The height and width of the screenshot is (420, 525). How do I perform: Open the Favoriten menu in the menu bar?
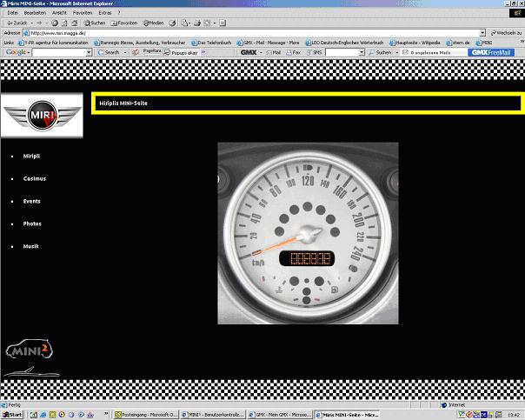click(83, 14)
